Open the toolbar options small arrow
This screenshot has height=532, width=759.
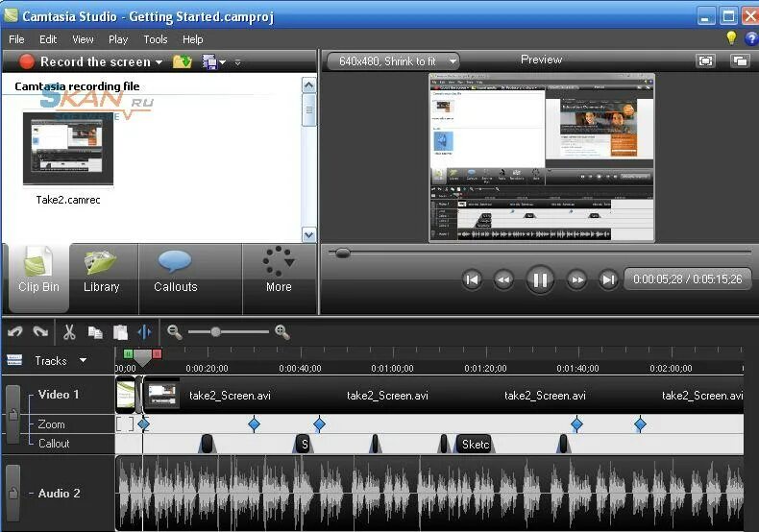pos(237,62)
